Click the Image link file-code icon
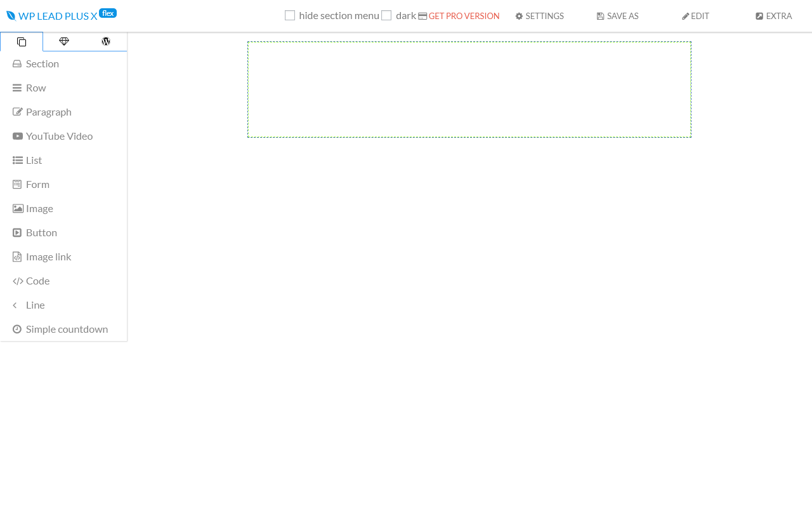 coord(17,257)
